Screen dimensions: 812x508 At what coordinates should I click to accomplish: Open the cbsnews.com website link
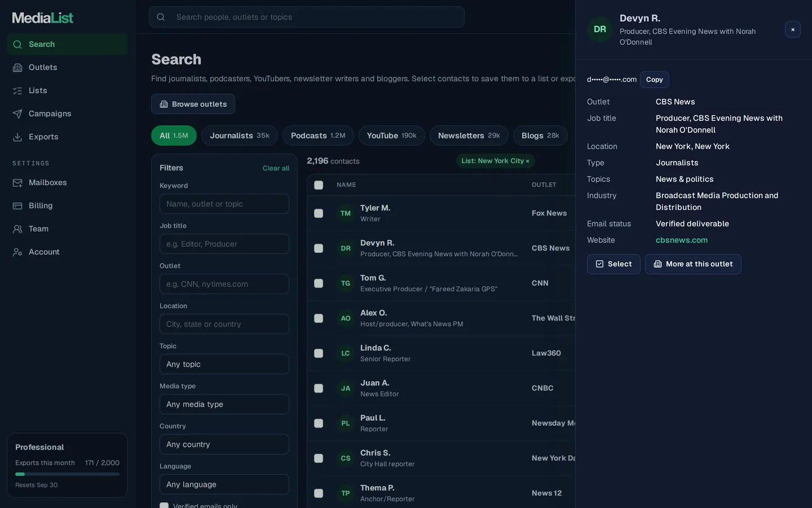coord(681,240)
